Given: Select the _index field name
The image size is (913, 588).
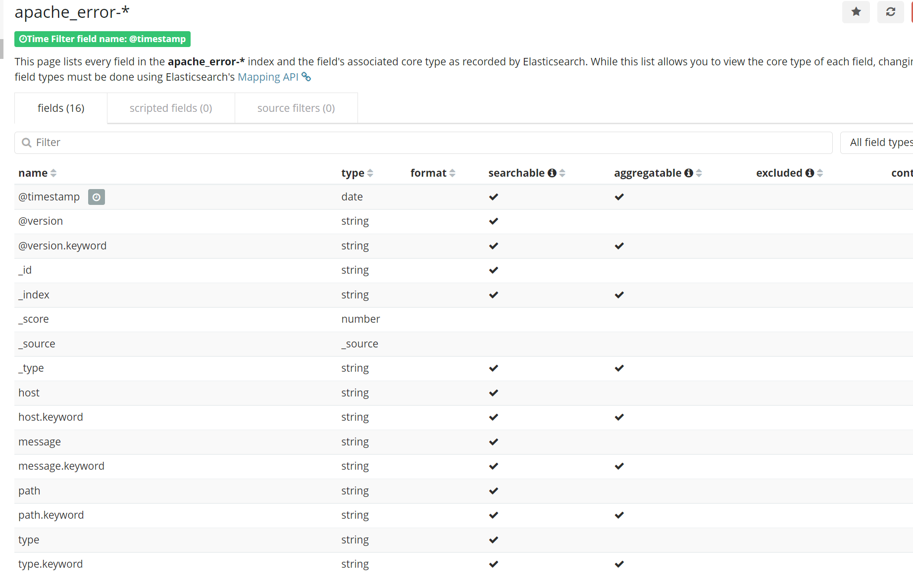Looking at the screenshot, I should click(x=34, y=295).
